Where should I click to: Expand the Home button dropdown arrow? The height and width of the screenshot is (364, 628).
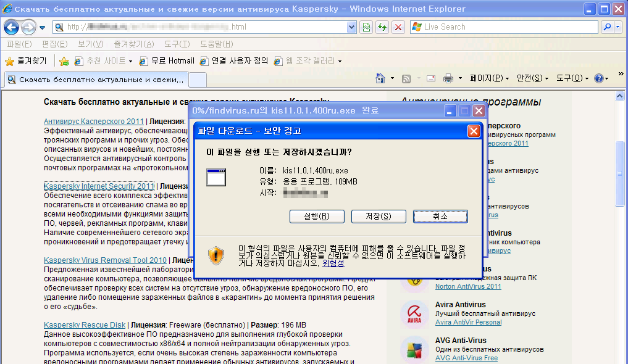392,78
